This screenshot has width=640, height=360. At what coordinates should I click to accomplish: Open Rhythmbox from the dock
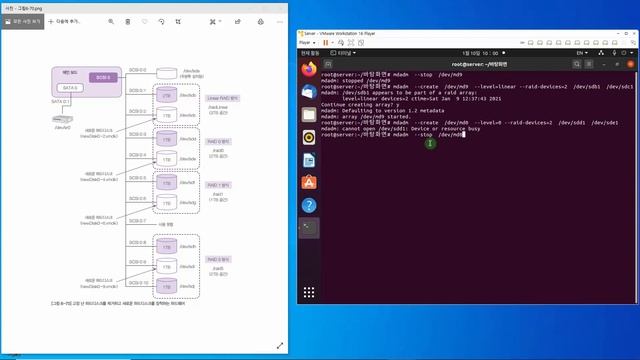[x=309, y=138]
